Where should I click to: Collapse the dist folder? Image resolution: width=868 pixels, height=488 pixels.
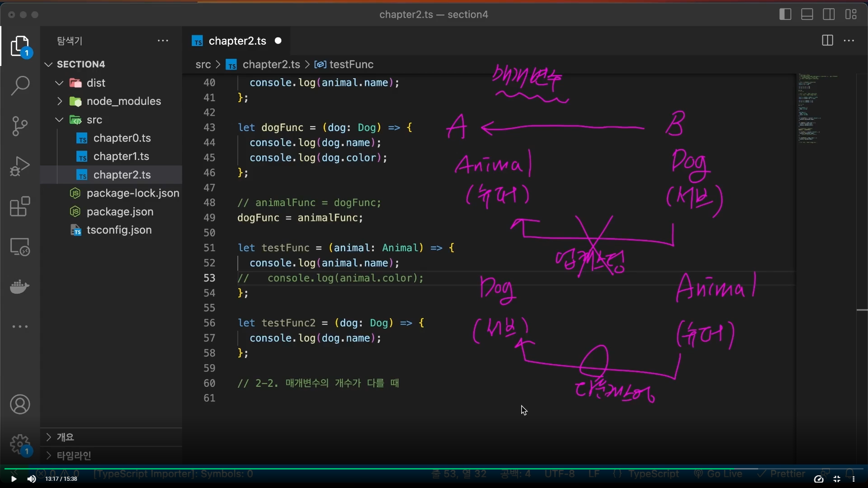[x=59, y=83]
